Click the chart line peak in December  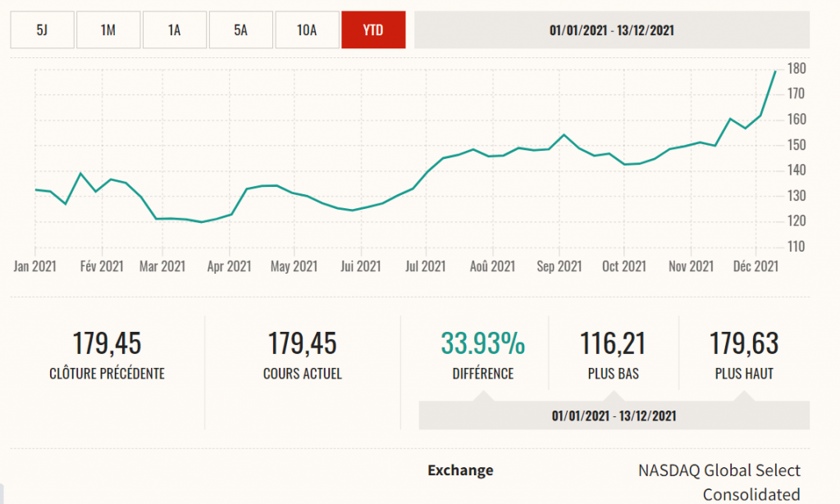click(x=774, y=71)
